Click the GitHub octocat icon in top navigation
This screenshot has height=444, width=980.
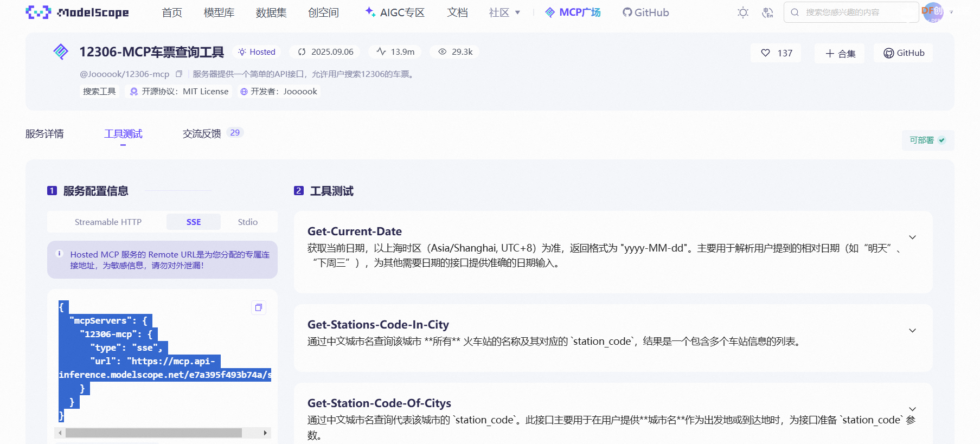pyautogui.click(x=627, y=12)
